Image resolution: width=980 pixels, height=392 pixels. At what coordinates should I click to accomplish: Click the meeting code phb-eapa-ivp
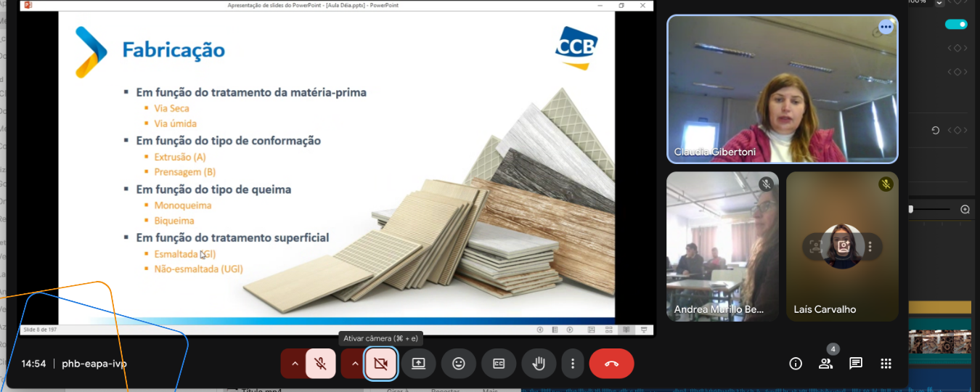pyautogui.click(x=94, y=364)
